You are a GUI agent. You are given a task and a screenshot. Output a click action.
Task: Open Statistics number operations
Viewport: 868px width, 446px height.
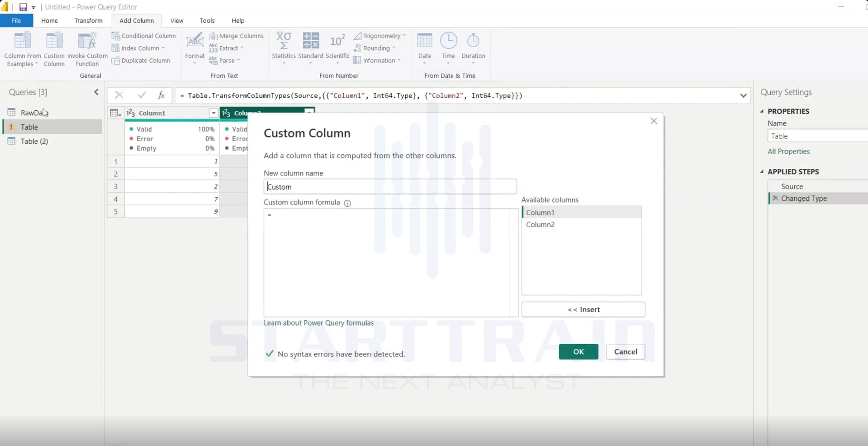(284, 48)
